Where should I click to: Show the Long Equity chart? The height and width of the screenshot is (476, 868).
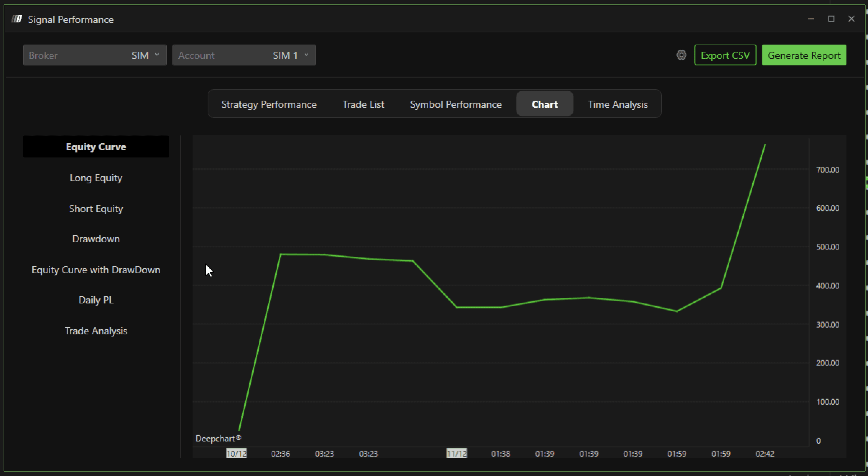pyautogui.click(x=96, y=178)
